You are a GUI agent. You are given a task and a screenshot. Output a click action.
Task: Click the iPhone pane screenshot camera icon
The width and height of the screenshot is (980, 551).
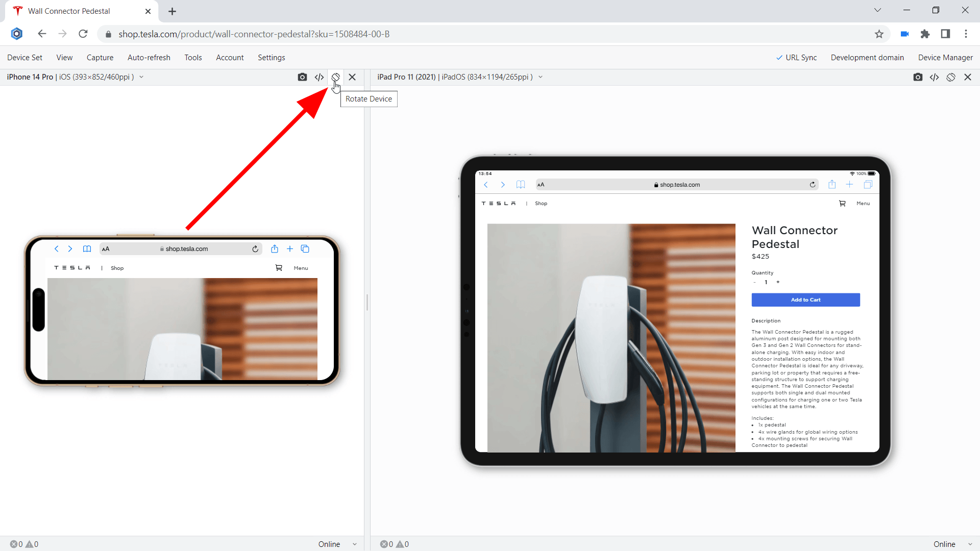[x=302, y=77]
